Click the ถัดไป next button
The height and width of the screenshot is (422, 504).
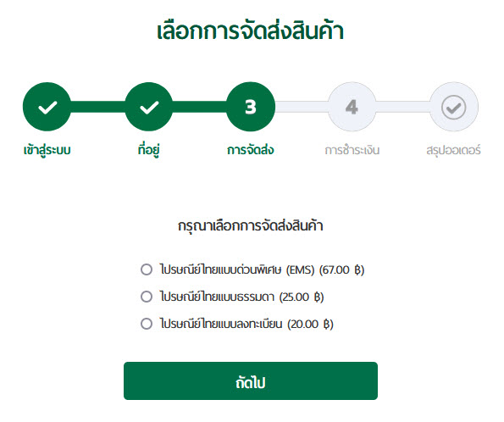(x=251, y=380)
